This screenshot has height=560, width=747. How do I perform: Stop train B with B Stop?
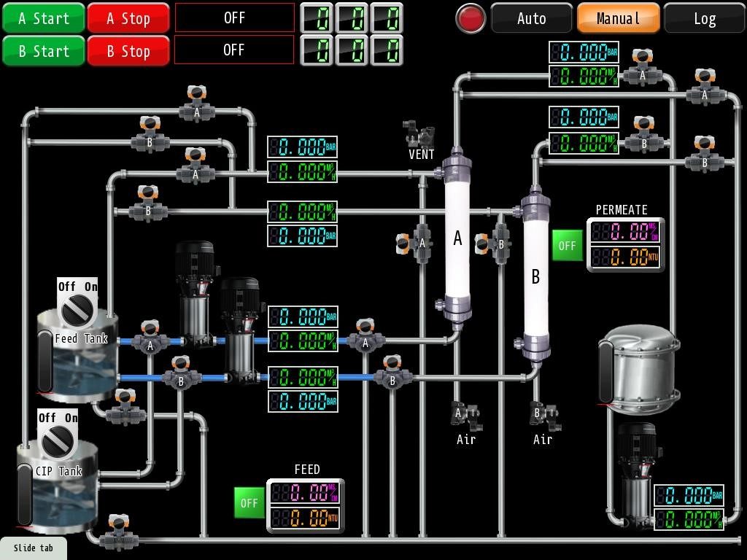click(128, 50)
